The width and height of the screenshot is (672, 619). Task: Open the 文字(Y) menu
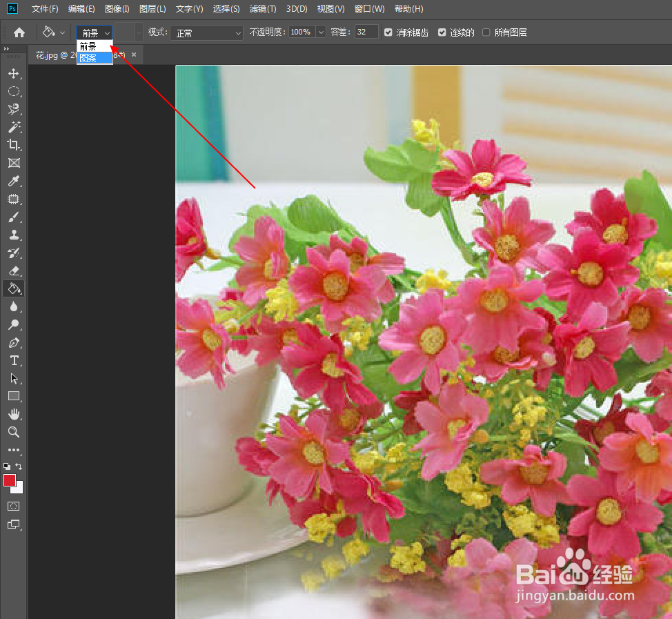pos(190,9)
